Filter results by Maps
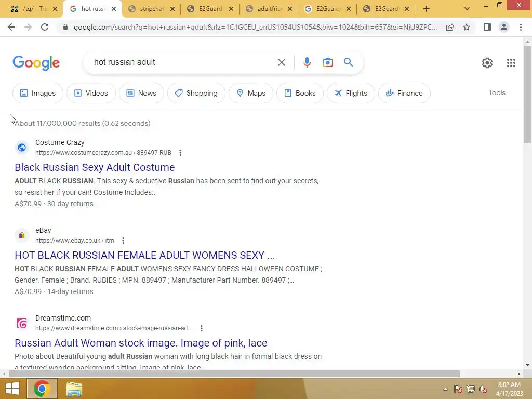This screenshot has height=399, width=532. pos(251,93)
